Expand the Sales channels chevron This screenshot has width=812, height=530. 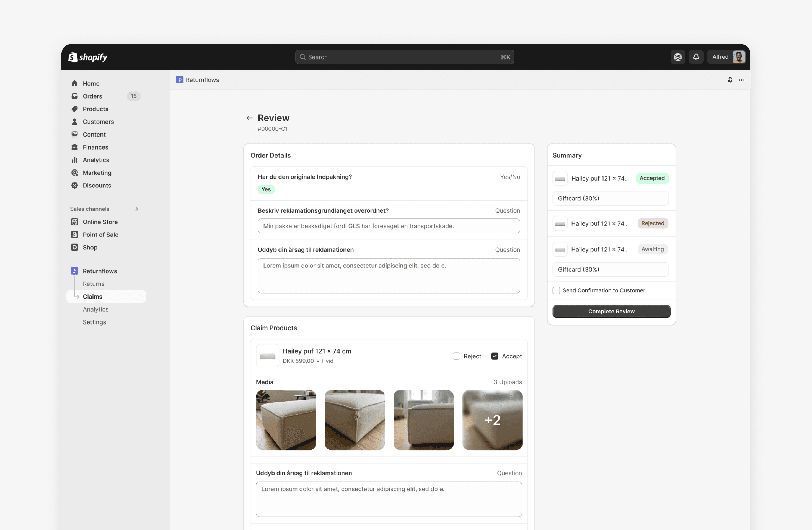(137, 209)
